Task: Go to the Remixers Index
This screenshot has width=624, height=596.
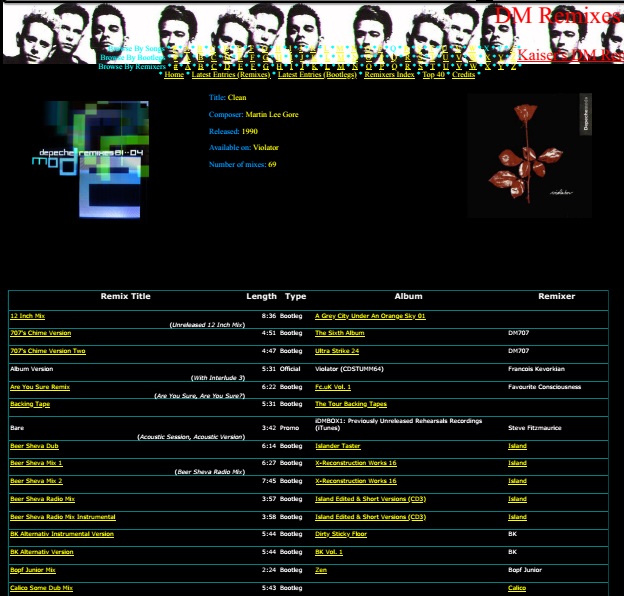Action: pos(389,74)
